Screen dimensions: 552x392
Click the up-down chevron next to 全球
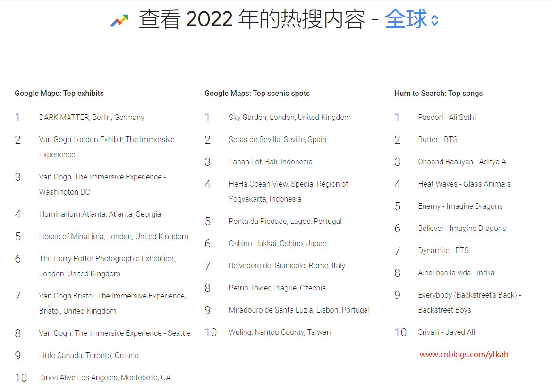pos(435,20)
